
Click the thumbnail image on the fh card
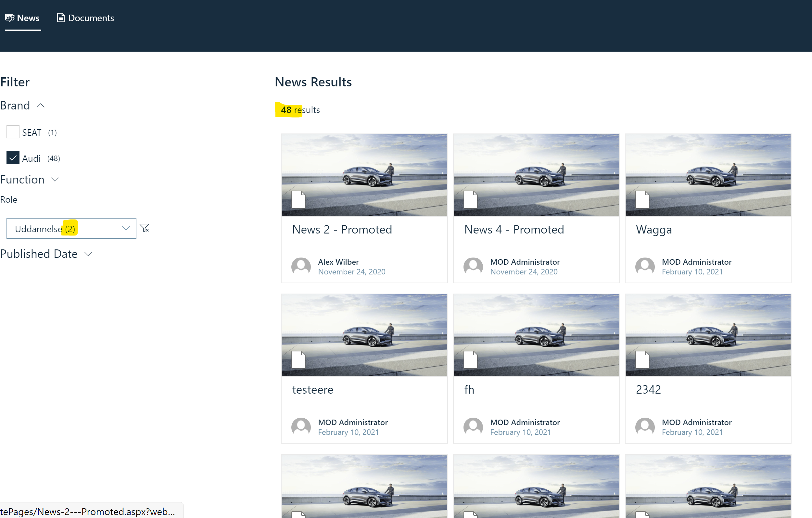[536, 335]
